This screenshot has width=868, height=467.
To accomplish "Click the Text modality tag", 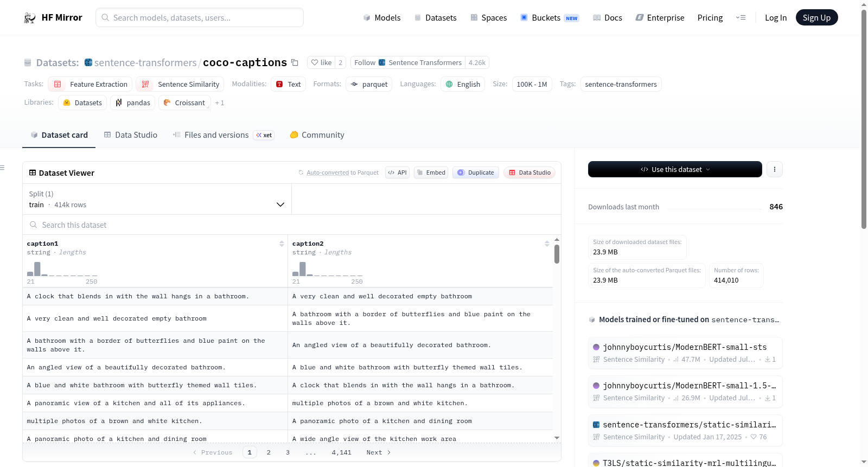I will pos(289,84).
